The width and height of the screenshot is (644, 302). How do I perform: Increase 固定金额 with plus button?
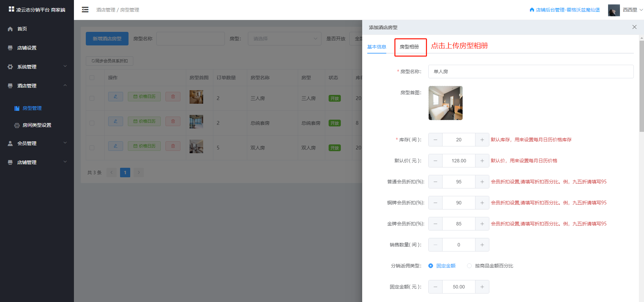tap(482, 287)
